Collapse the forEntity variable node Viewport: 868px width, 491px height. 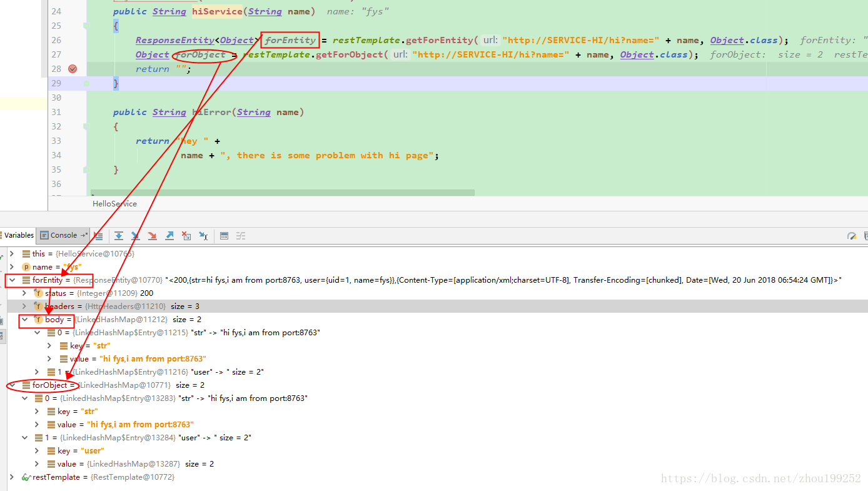click(11, 280)
